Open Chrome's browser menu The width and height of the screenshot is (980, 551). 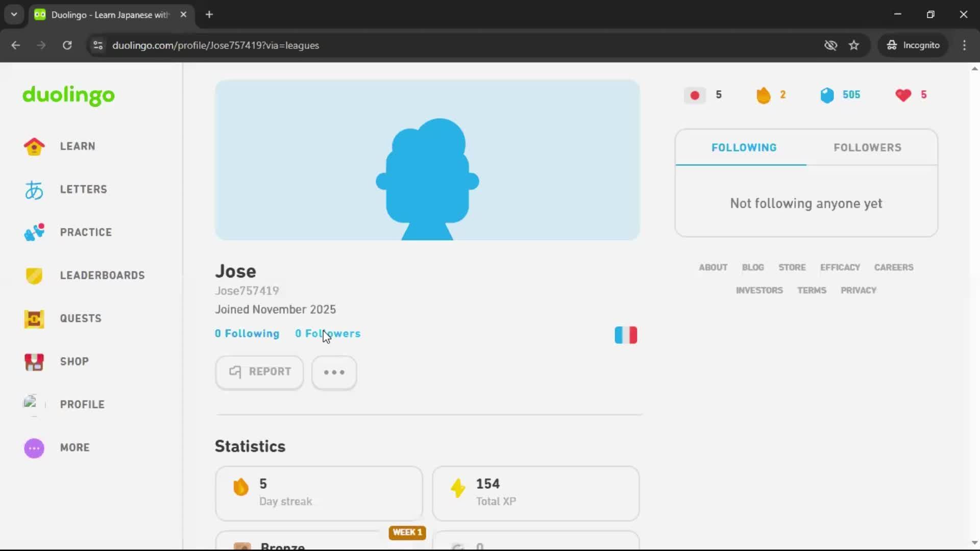click(964, 45)
